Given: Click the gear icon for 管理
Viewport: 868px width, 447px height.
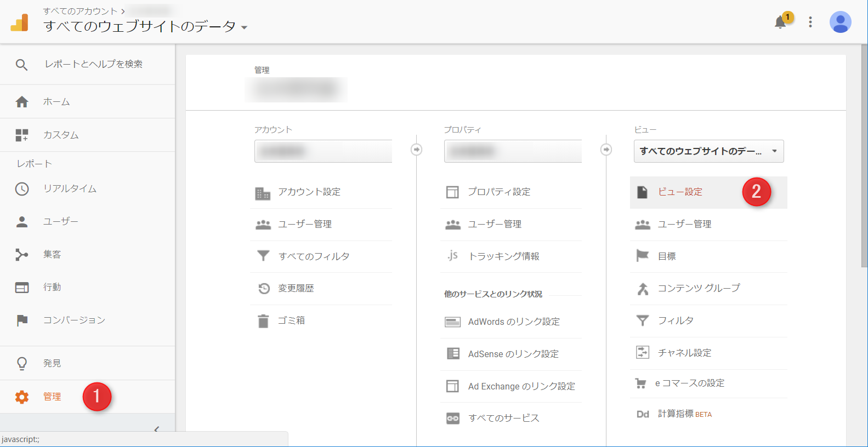Looking at the screenshot, I should point(22,397).
